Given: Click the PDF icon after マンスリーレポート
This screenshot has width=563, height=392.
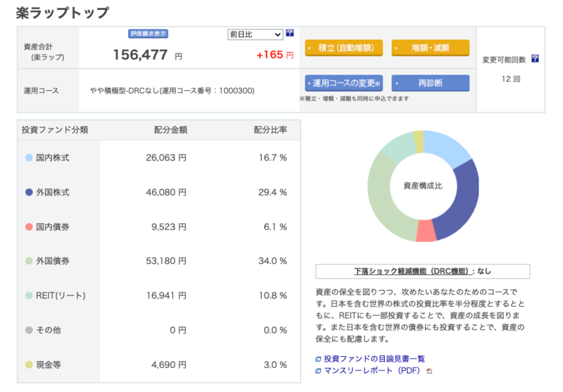Looking at the screenshot, I should tap(429, 371).
